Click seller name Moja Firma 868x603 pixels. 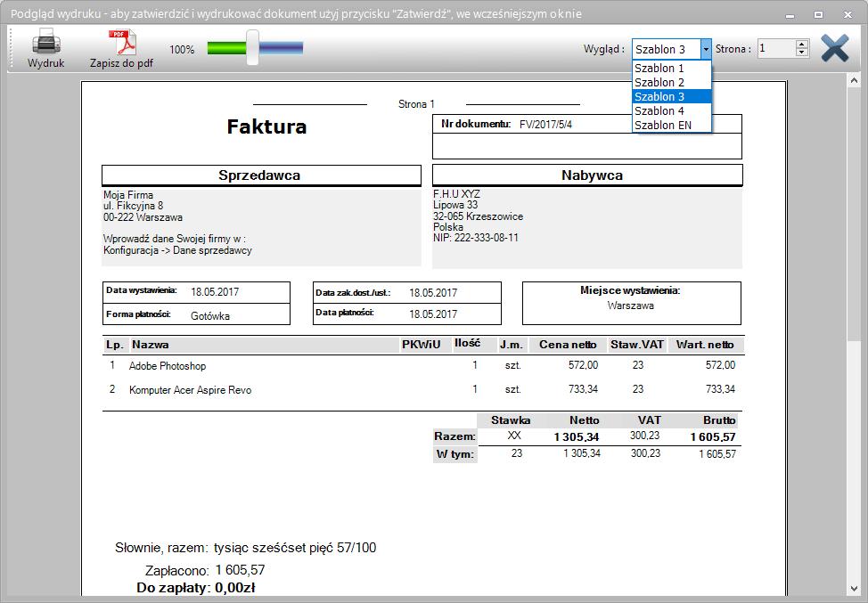[127, 195]
